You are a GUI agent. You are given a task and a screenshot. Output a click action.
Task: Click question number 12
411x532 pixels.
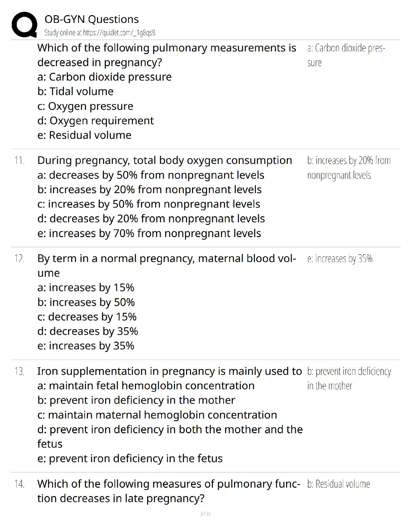pyautogui.click(x=19, y=259)
